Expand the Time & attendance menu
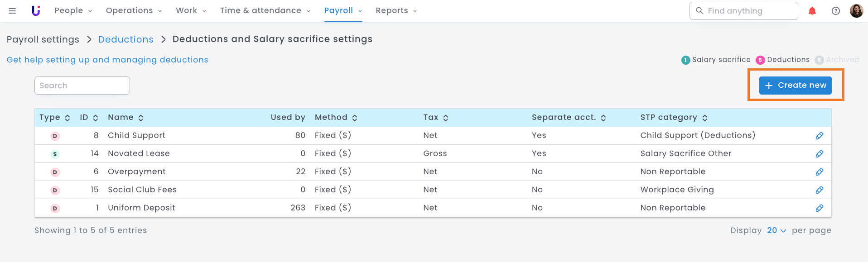This screenshot has width=868, height=262. pyautogui.click(x=265, y=11)
